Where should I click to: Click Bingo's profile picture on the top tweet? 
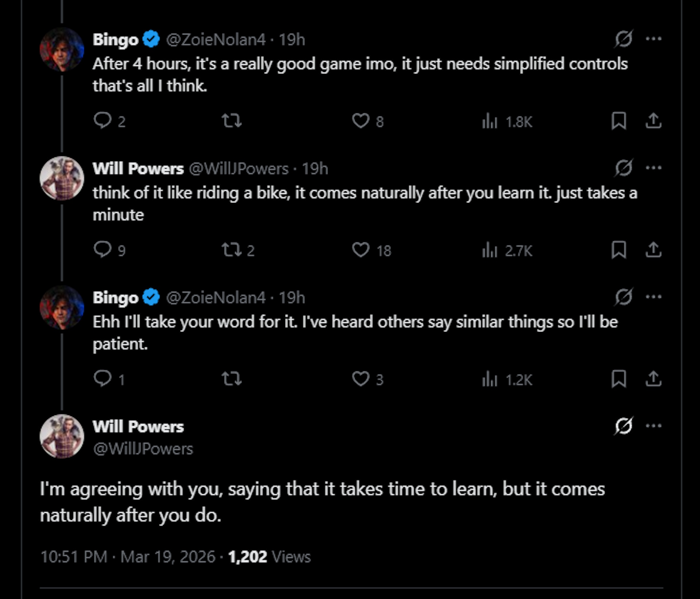point(62,49)
